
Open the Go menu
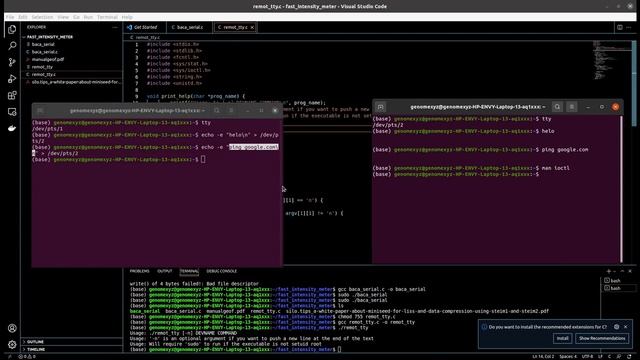(x=76, y=17)
